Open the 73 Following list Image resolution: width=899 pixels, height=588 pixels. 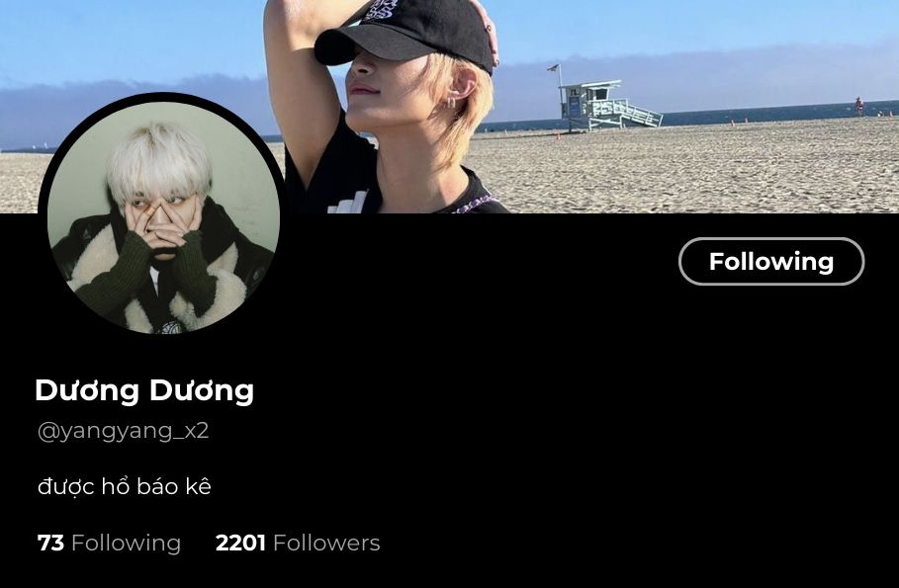click(x=109, y=543)
